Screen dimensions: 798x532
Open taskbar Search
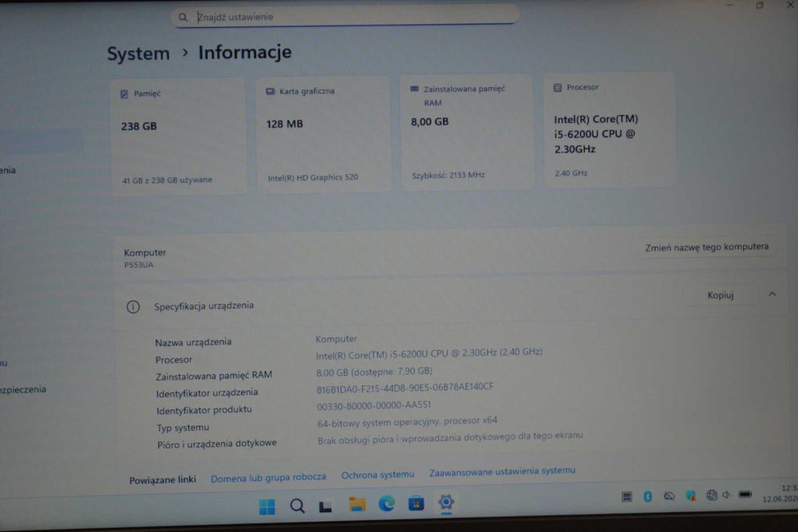(297, 506)
